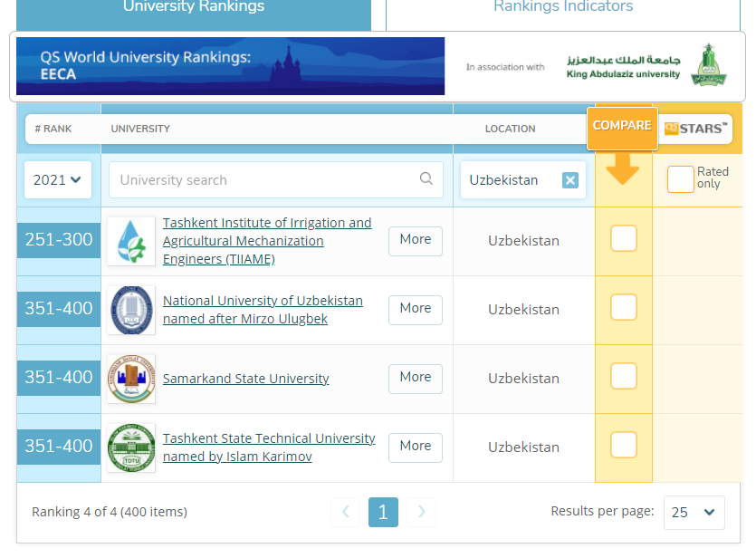This screenshot has width=756, height=558.
Task: Click Tashkent State Technical University logo
Action: point(131,447)
